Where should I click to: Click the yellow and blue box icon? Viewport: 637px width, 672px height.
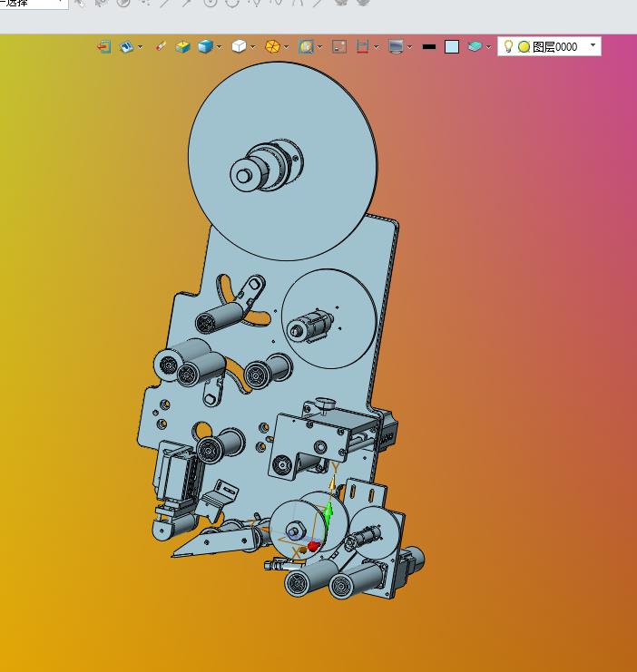182,46
